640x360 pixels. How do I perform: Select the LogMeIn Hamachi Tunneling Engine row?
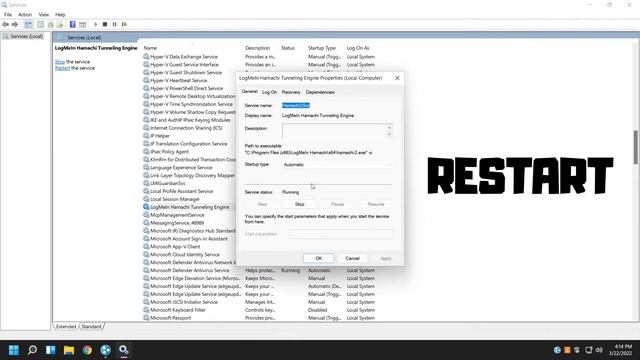tap(189, 207)
